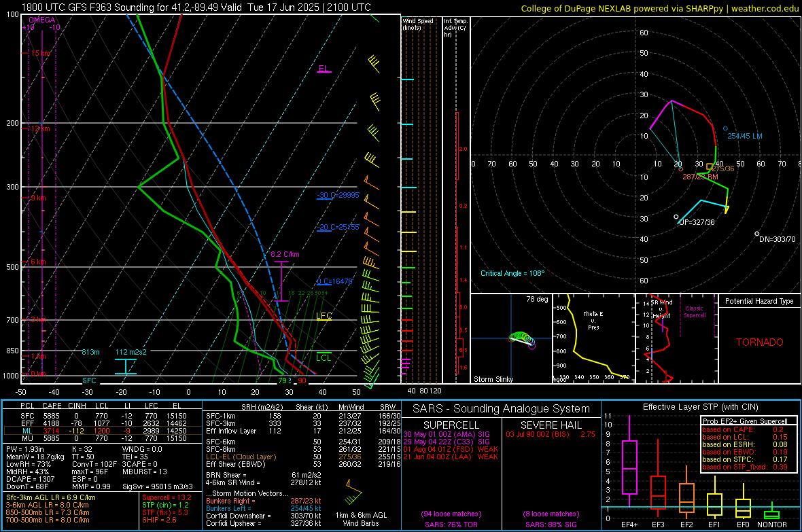Click the Bunkers Right = storm motion line
Screen dimensions: 802x532
click(x=264, y=501)
